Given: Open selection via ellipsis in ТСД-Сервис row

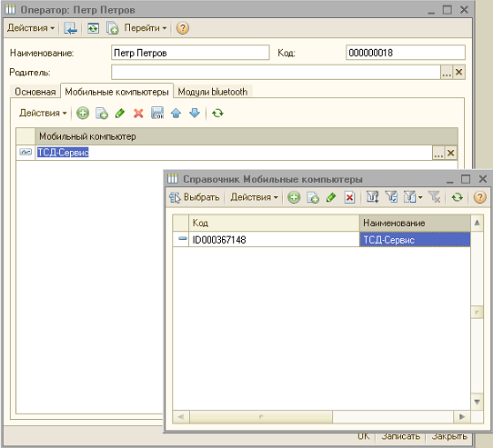Looking at the screenshot, I should click(x=438, y=153).
